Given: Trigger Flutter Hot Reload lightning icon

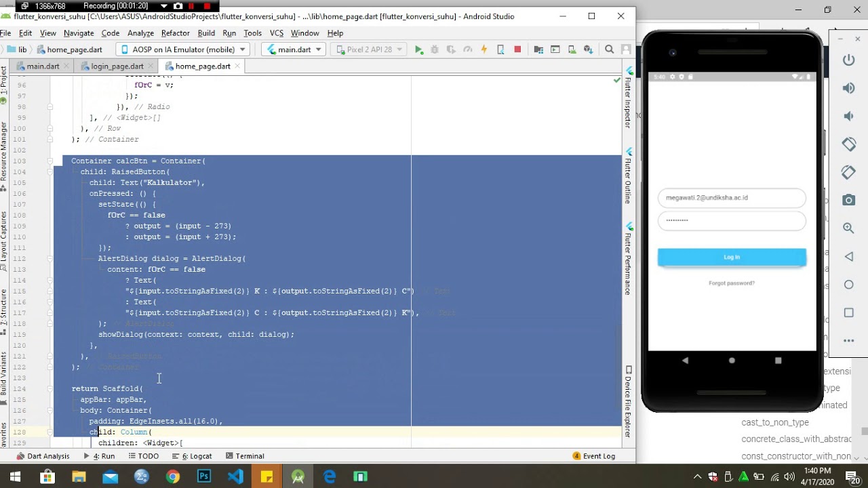Looking at the screenshot, I should 484,49.
